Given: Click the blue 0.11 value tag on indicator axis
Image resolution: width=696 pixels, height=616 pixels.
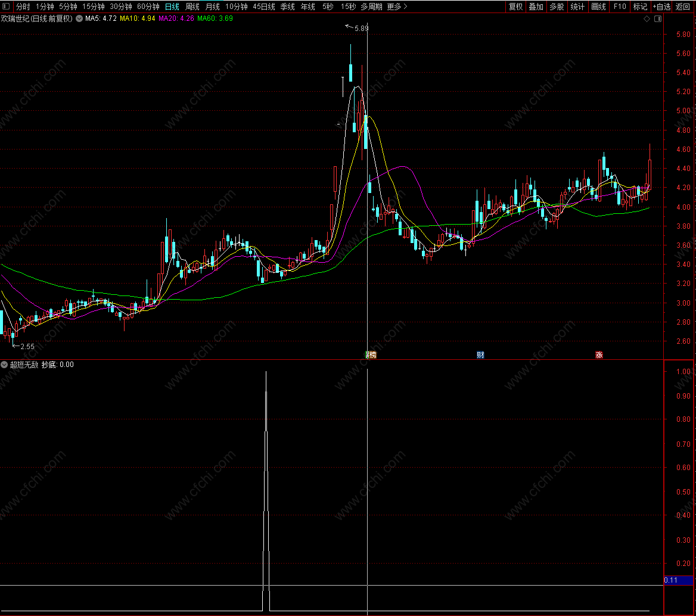Looking at the screenshot, I should (678, 580).
